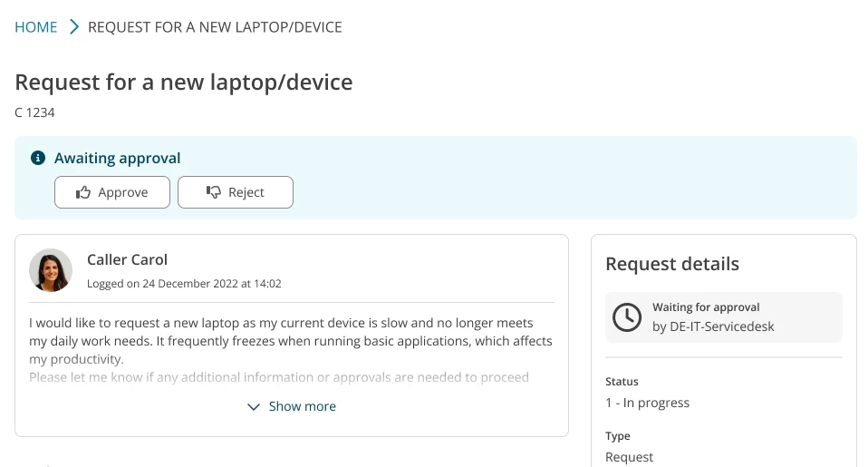Viewport: 868px width, 467px height.
Task: Click the page title Request for a new laptop/device
Action: (x=184, y=83)
